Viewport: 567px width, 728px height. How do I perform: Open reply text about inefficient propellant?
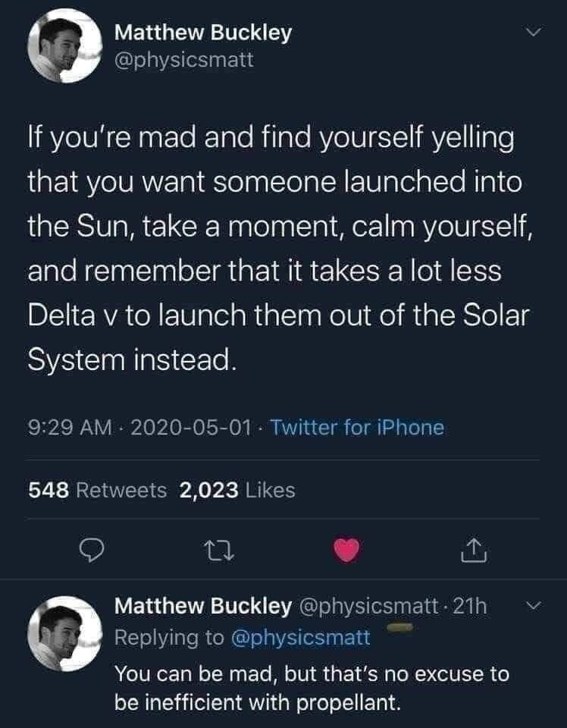pyautogui.click(x=312, y=688)
